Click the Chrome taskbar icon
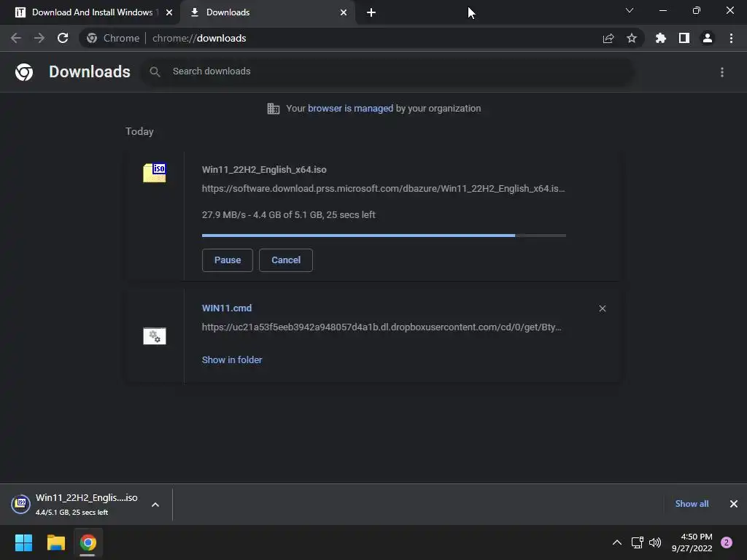 (x=88, y=542)
